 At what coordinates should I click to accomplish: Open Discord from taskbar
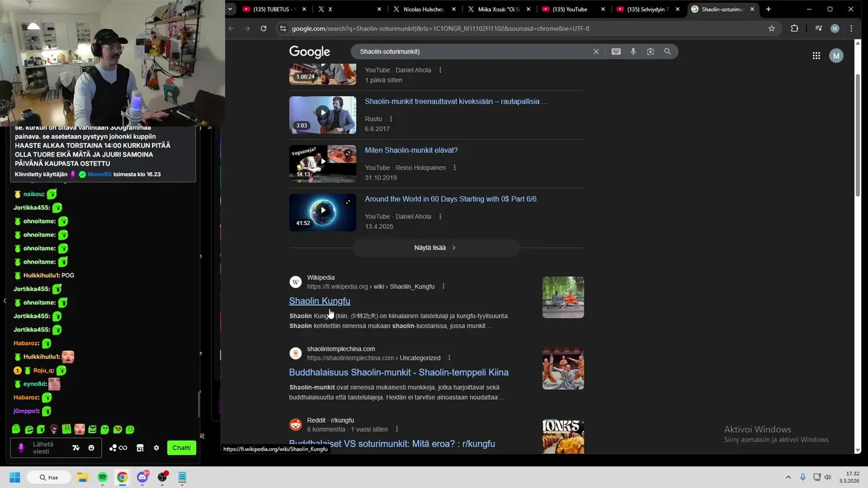pyautogui.click(x=142, y=477)
